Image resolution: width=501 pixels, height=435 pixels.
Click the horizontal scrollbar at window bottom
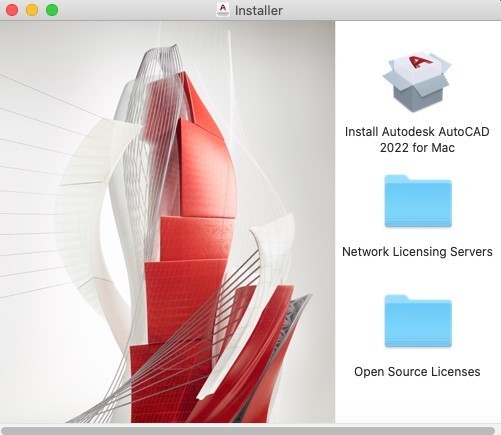tap(248, 431)
